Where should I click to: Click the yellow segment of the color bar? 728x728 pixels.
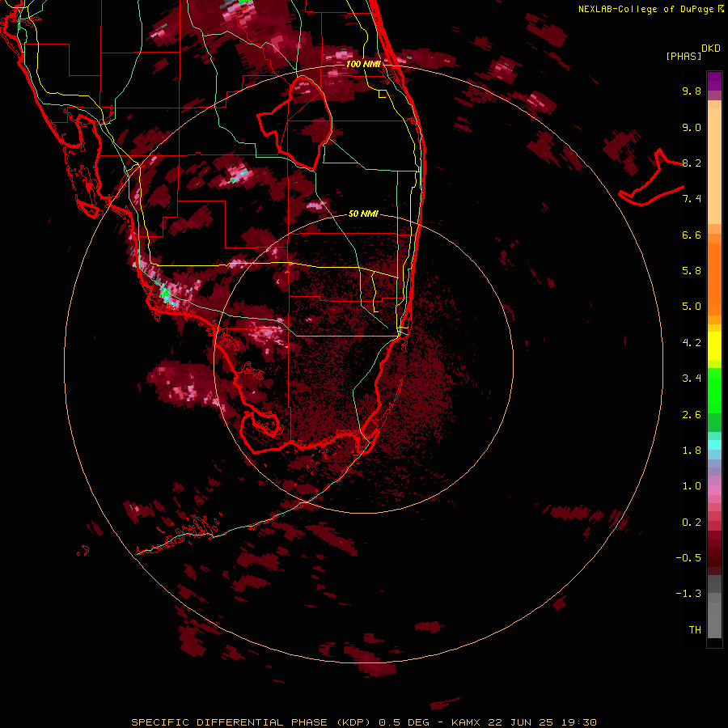[714, 346]
